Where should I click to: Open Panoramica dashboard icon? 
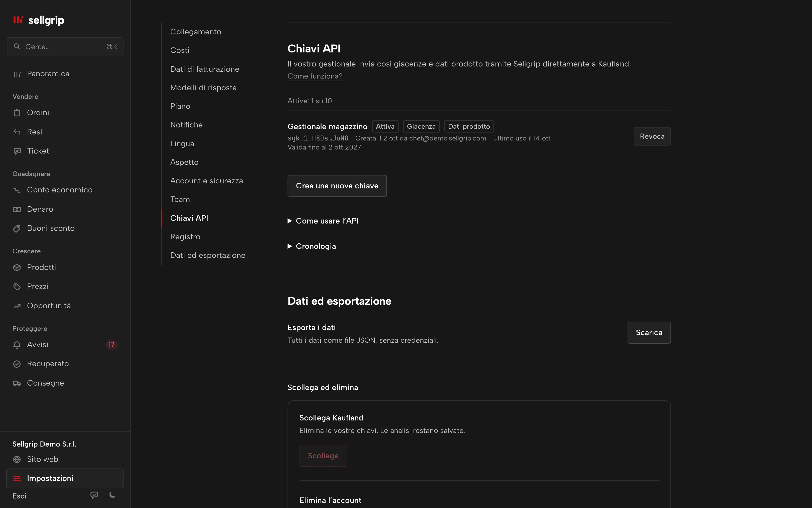click(17, 74)
